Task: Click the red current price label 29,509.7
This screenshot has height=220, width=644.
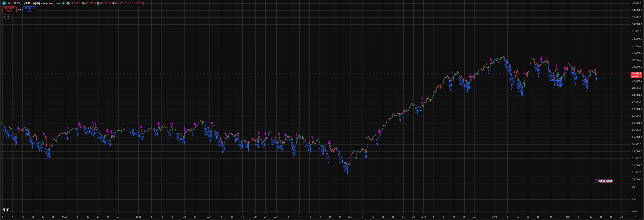Action: 636,75
